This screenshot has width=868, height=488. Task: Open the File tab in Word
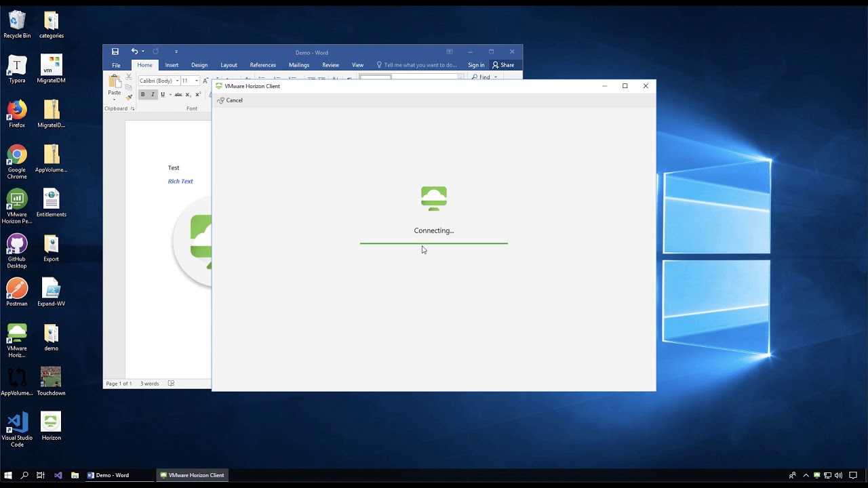click(x=116, y=65)
